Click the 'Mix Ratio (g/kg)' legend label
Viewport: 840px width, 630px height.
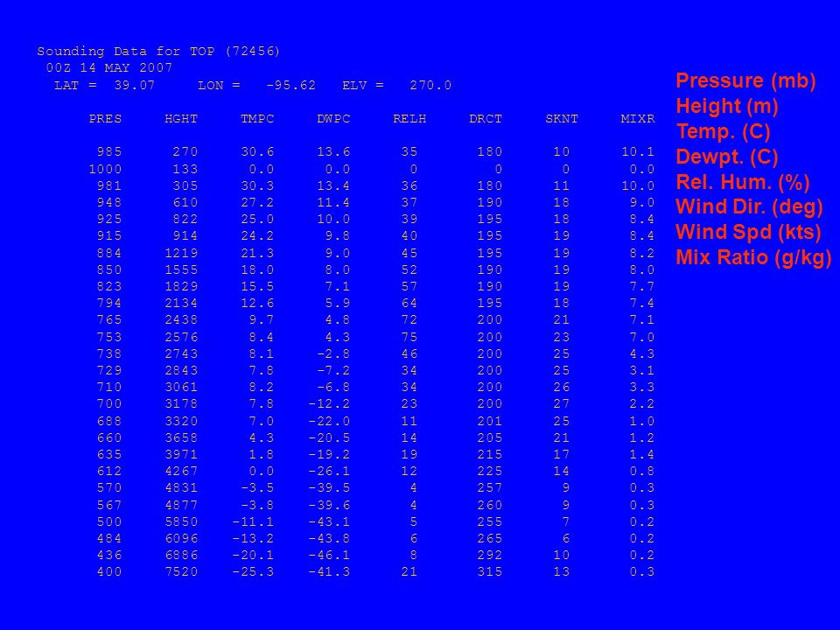tap(753, 257)
